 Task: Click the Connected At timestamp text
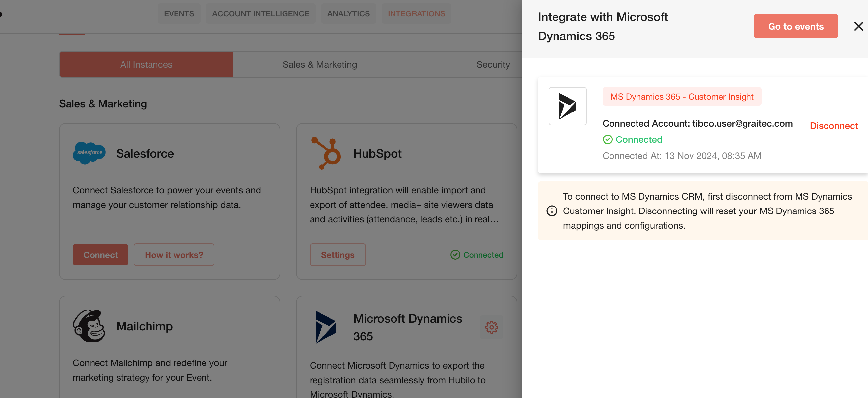coord(682,156)
